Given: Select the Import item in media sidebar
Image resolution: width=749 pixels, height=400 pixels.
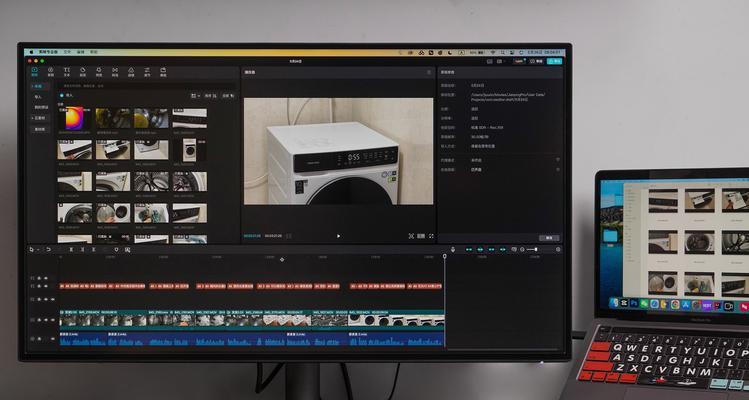Looking at the screenshot, I should 39,97.
